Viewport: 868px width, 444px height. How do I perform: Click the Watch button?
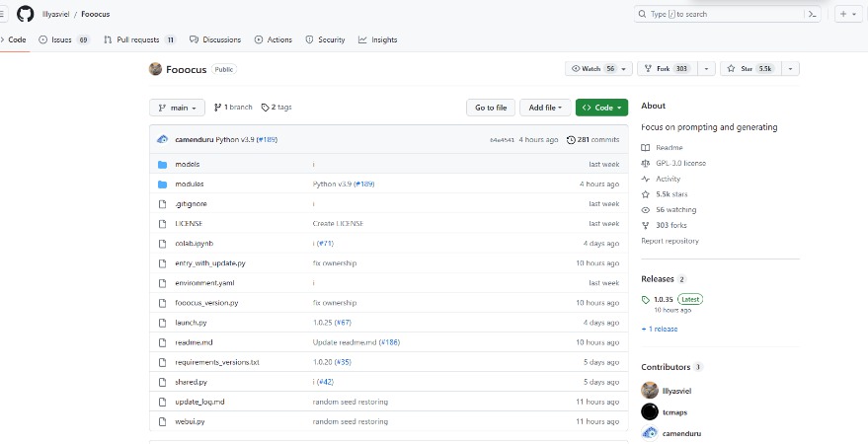tap(598, 68)
